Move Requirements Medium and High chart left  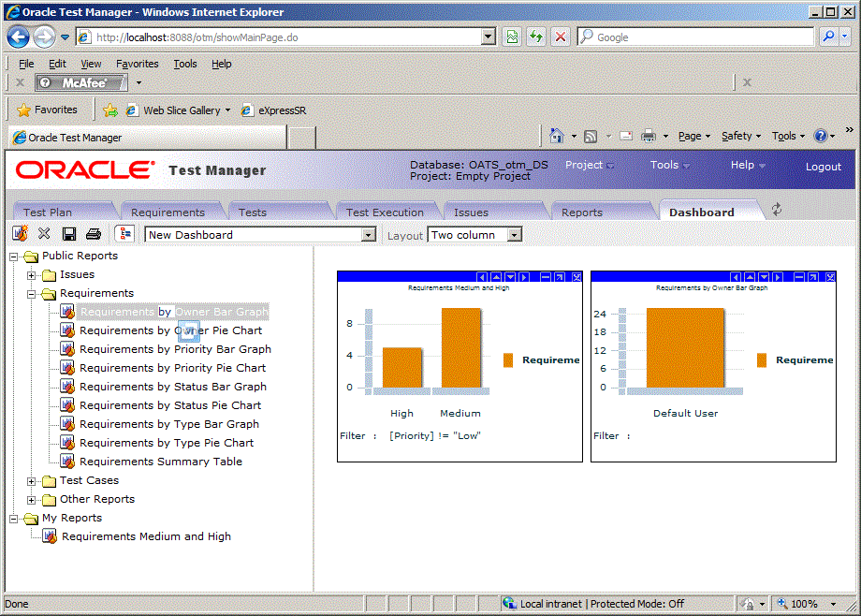(x=482, y=277)
